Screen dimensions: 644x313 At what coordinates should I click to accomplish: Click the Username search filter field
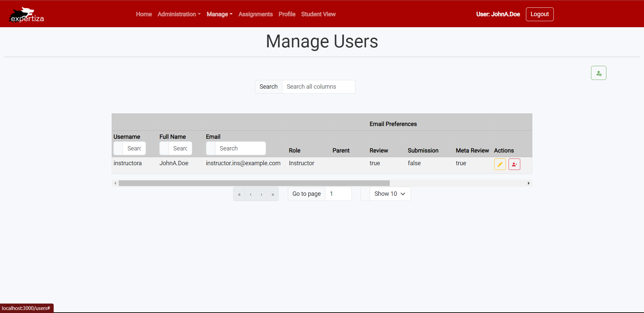click(134, 148)
